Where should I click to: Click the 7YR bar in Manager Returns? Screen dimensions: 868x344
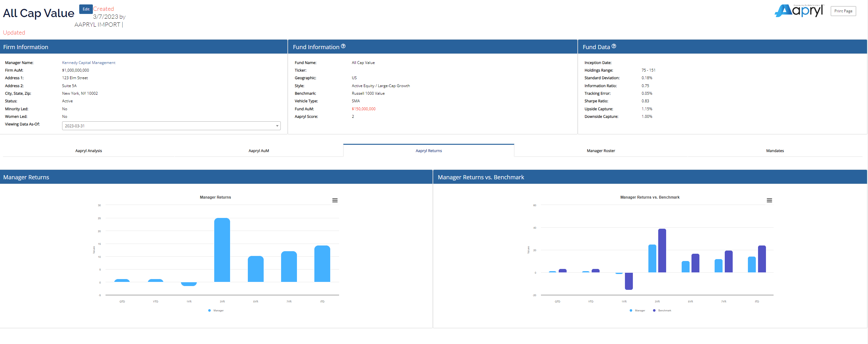coord(289,266)
